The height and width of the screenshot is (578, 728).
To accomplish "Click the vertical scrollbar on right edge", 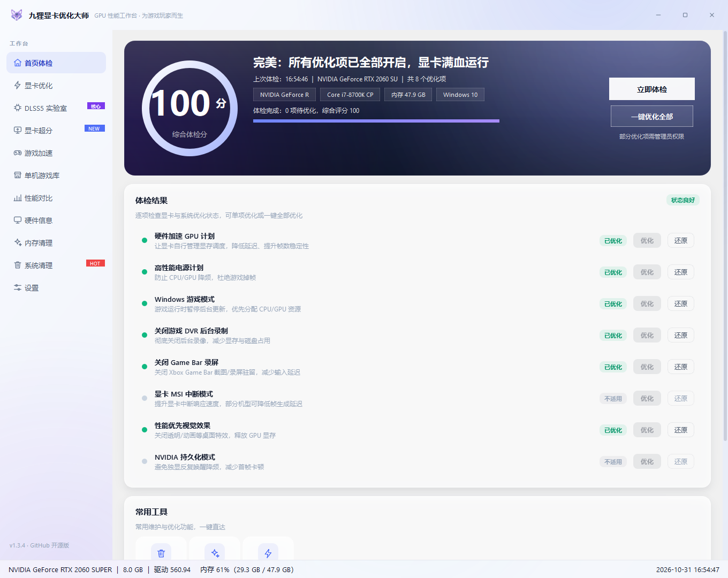I will [725, 235].
